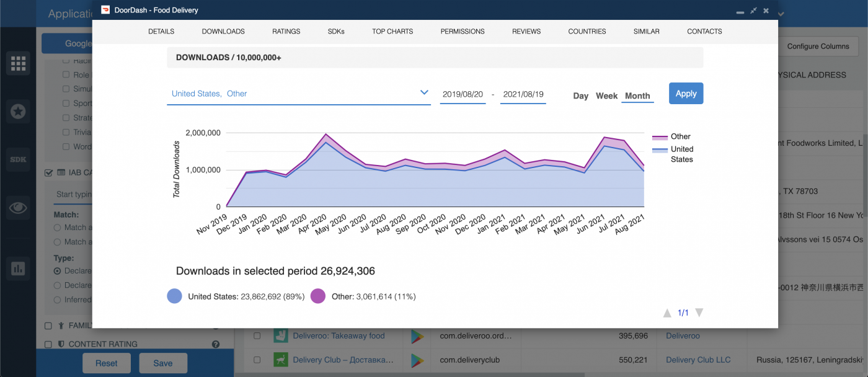Close the DoorDash details dialog
The width and height of the screenshot is (868, 377).
[x=766, y=11]
